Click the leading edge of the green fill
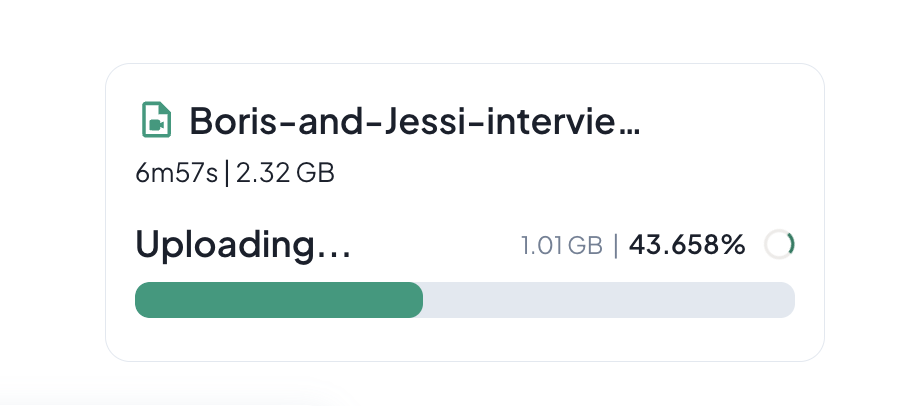918x406 pixels. click(420, 300)
